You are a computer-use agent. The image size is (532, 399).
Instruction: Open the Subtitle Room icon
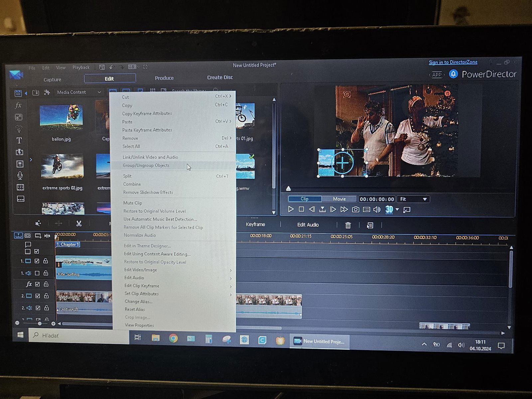[21, 199]
